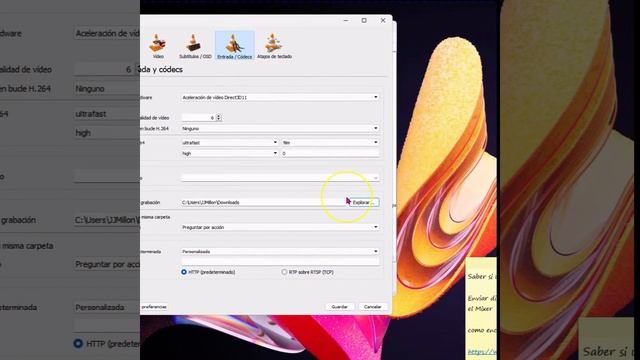The image size is (640, 360).
Task: Select HTTP (predeterminado) radio button
Action: [184, 272]
